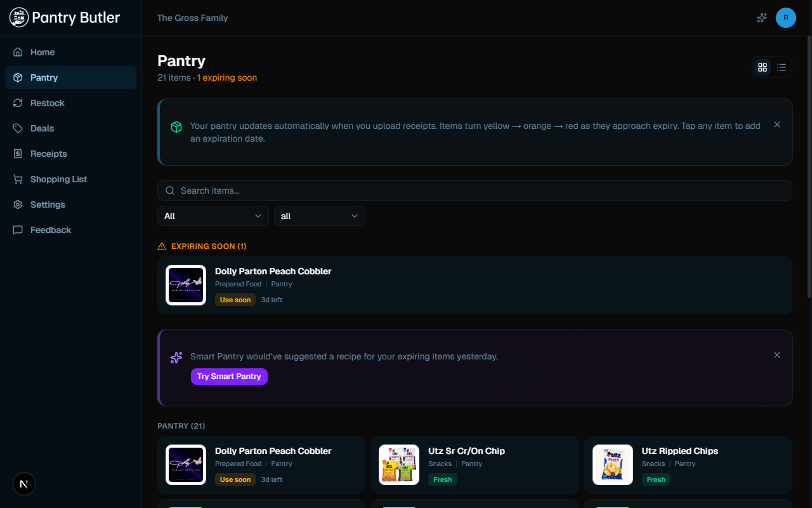This screenshot has height=508, width=812.
Task: Click the Smart Pantry sparkle icon in header
Action: tap(761, 18)
